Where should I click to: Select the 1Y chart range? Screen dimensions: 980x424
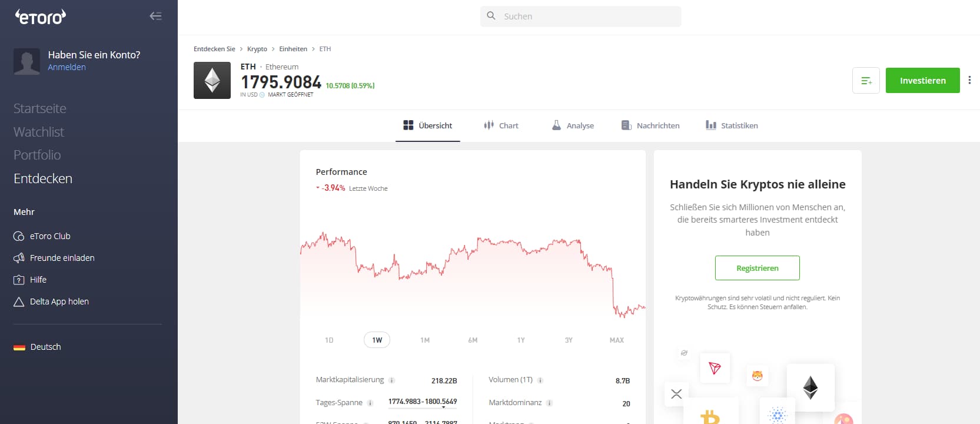point(521,340)
